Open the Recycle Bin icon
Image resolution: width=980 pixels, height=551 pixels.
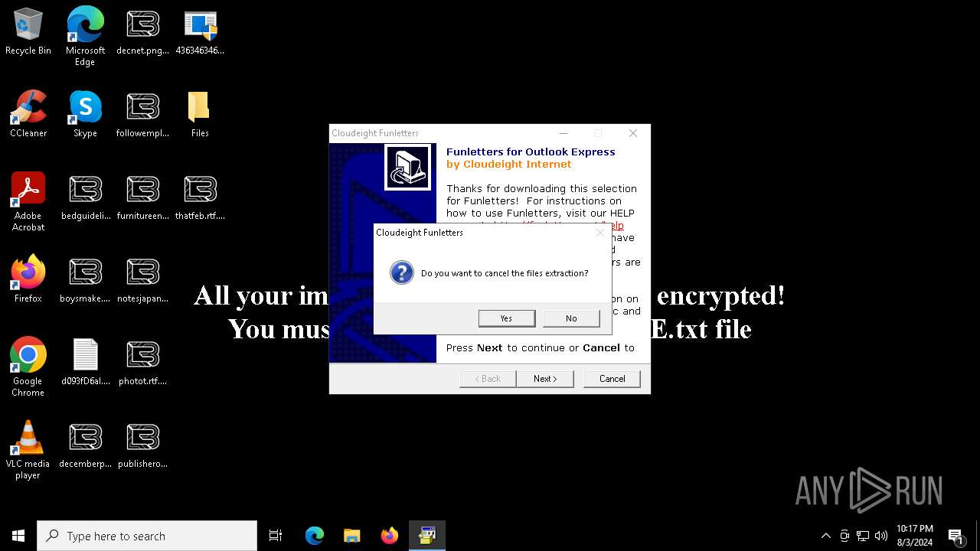[x=28, y=31]
